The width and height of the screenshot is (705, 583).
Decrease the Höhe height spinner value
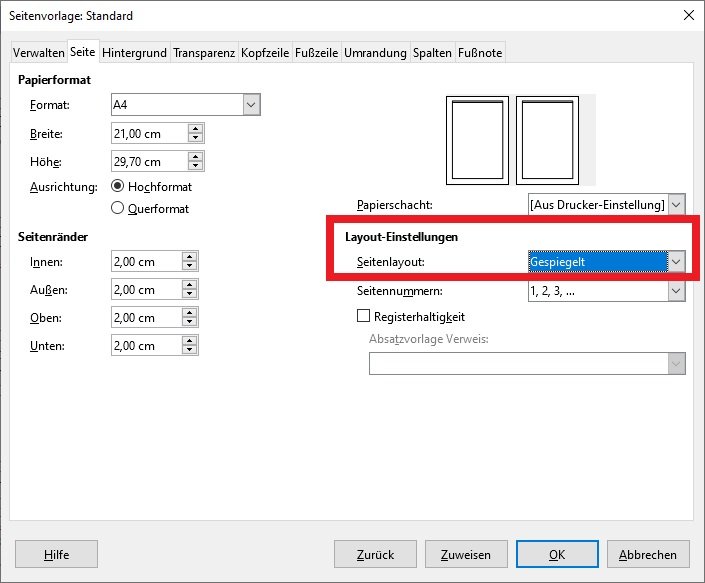[x=195, y=166]
